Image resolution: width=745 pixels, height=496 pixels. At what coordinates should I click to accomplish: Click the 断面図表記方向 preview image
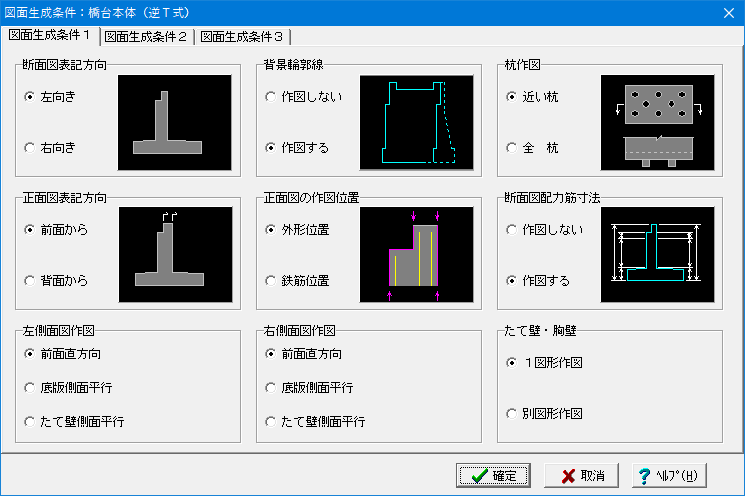click(x=175, y=123)
